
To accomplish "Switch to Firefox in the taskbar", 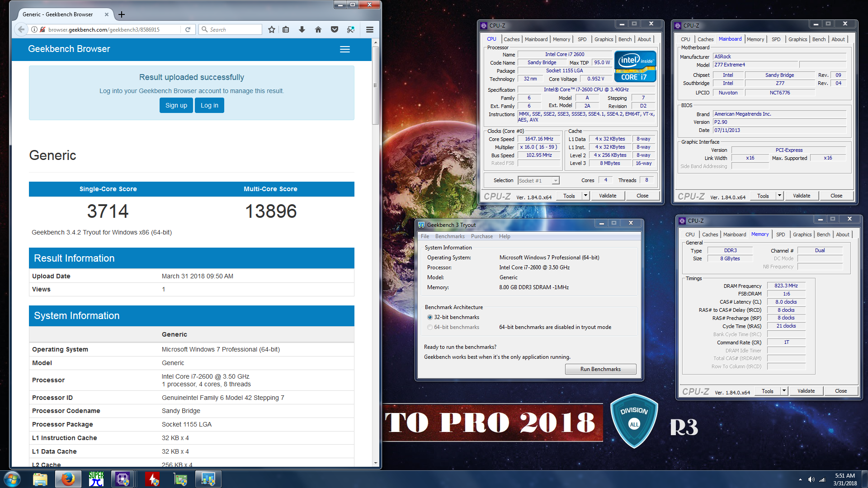I will pos(68,479).
